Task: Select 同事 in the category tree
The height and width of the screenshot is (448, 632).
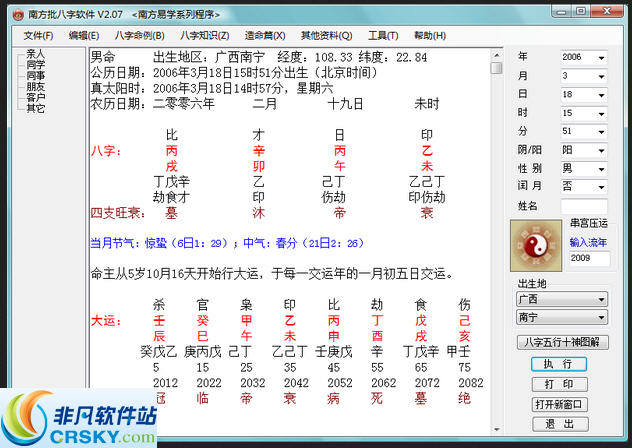Action: (x=35, y=75)
